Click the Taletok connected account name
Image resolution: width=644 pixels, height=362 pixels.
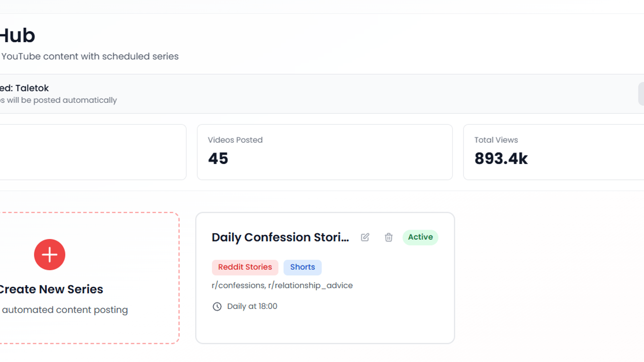(32, 88)
